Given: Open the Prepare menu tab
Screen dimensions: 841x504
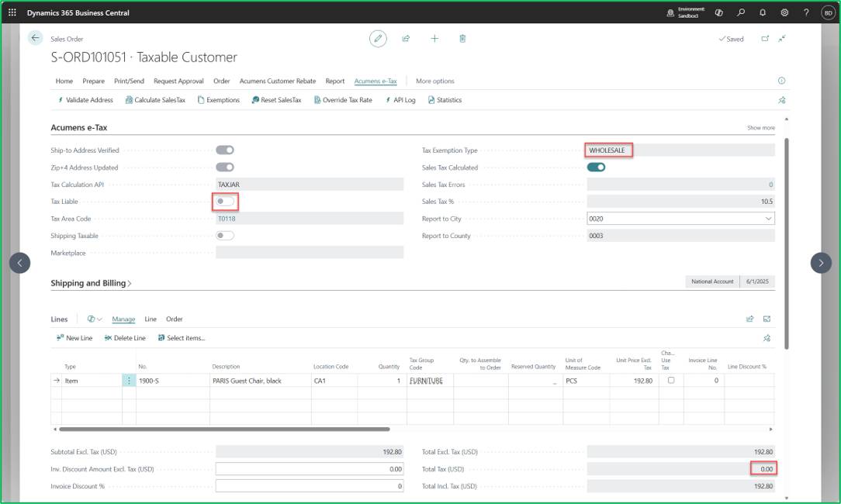Looking at the screenshot, I should click(93, 81).
